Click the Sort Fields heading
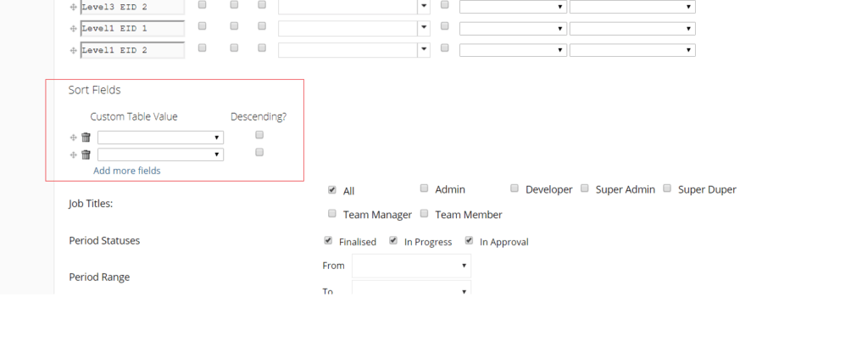Screen dimensions: 868x348 point(95,90)
